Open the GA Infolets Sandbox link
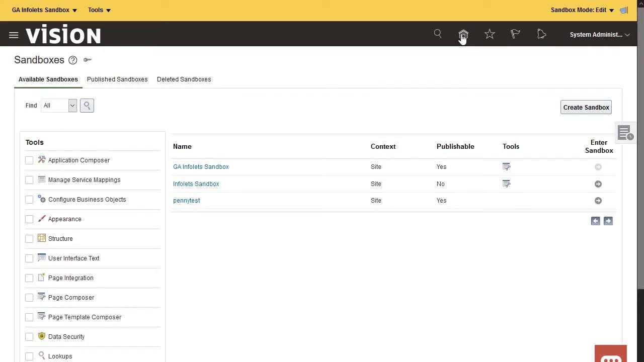The height and width of the screenshot is (362, 644). coord(201,167)
